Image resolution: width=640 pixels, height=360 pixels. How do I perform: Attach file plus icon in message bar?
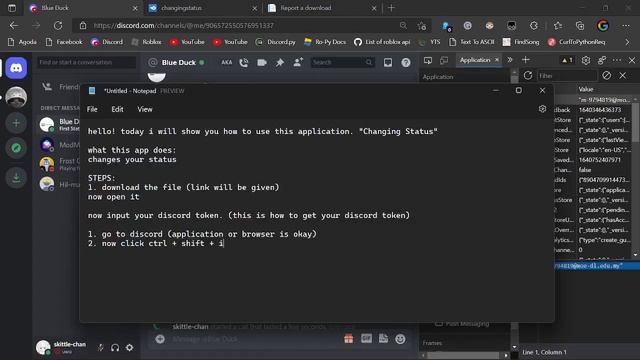(160, 339)
